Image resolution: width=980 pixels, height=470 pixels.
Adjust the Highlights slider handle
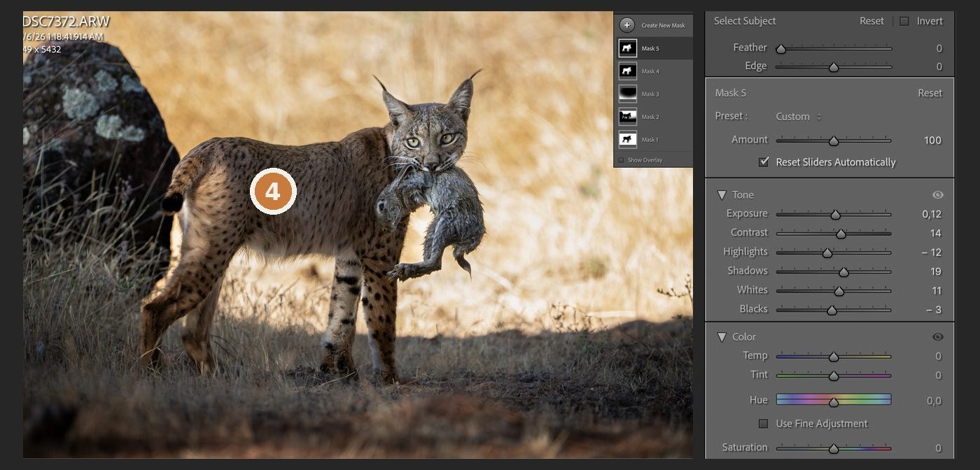pyautogui.click(x=827, y=252)
